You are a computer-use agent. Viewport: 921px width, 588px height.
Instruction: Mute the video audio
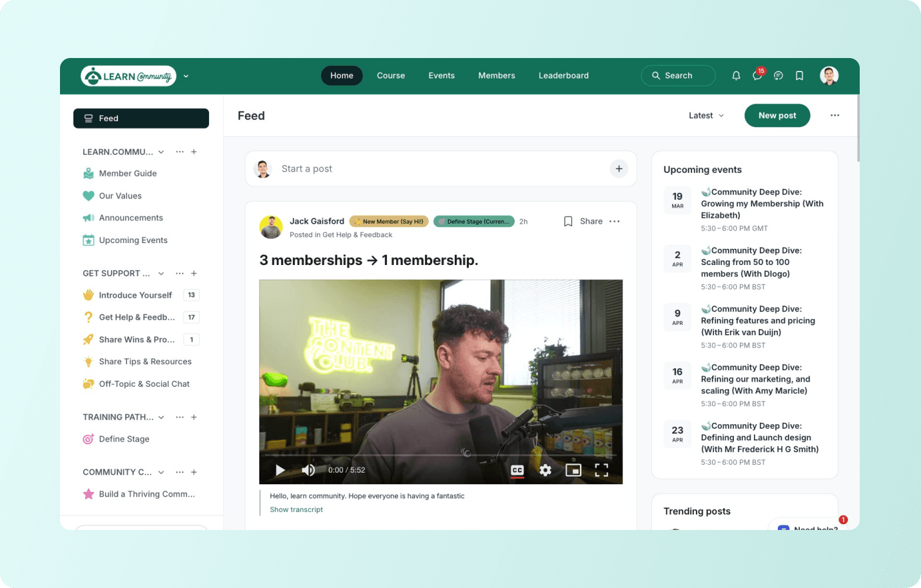(308, 470)
